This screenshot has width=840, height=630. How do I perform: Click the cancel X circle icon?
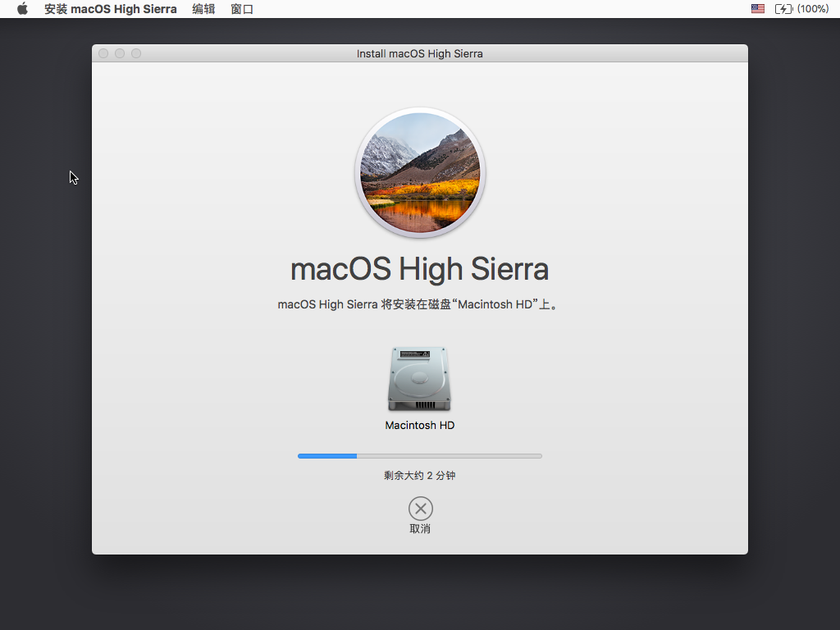[x=420, y=508]
